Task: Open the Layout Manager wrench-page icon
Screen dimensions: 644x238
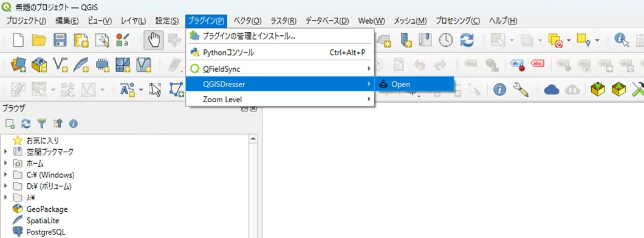Action: pos(102,40)
